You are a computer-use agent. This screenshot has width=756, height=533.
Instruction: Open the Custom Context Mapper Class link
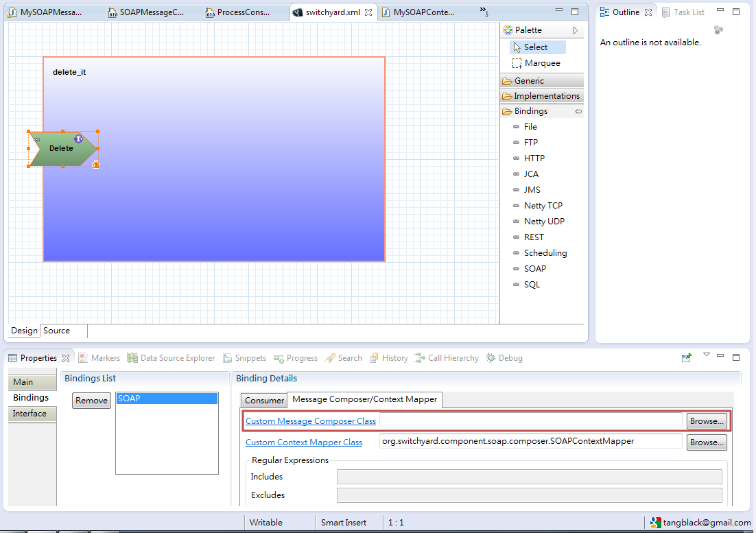[x=304, y=442]
